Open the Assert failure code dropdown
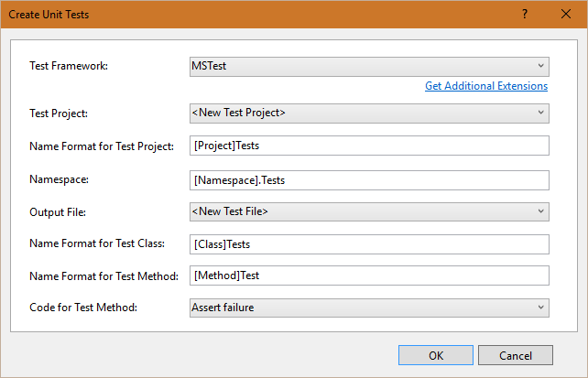The image size is (588, 378). tap(368, 308)
